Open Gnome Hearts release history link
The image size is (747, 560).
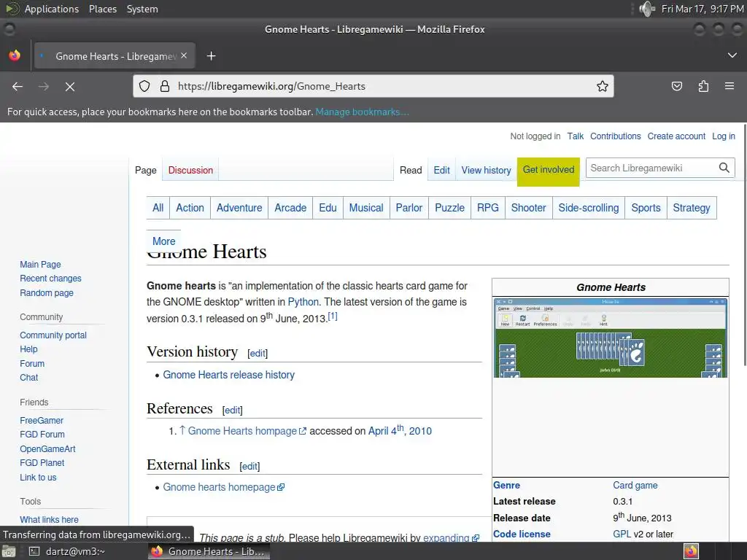[x=228, y=375]
